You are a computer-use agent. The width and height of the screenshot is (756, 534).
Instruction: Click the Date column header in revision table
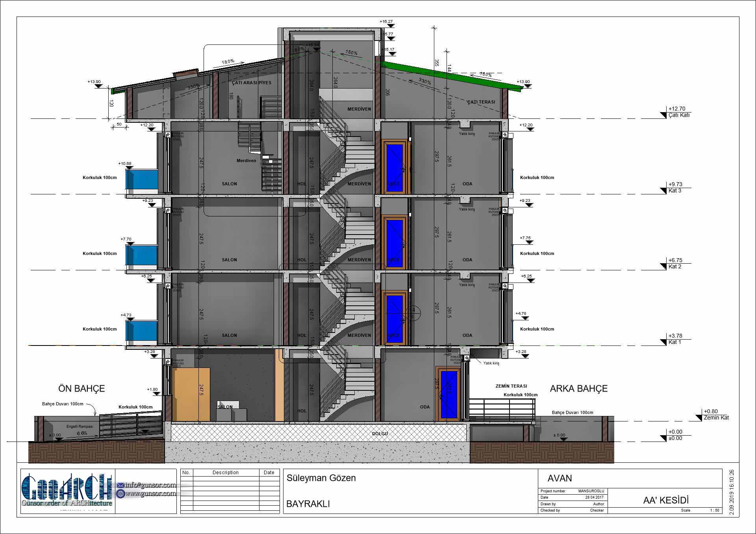pyautogui.click(x=269, y=473)
